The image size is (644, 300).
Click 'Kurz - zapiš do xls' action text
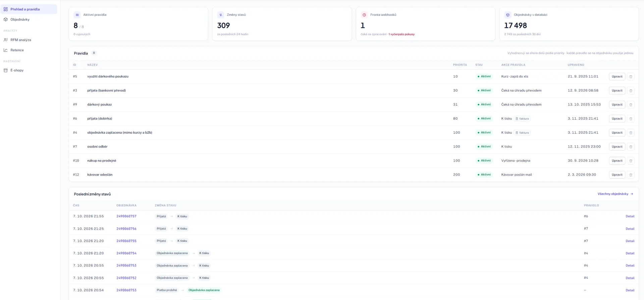pyautogui.click(x=515, y=76)
